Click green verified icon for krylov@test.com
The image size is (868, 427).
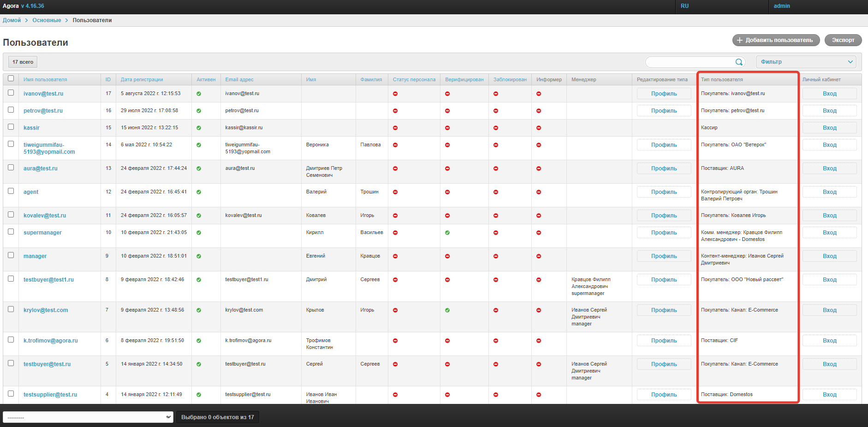[447, 310]
